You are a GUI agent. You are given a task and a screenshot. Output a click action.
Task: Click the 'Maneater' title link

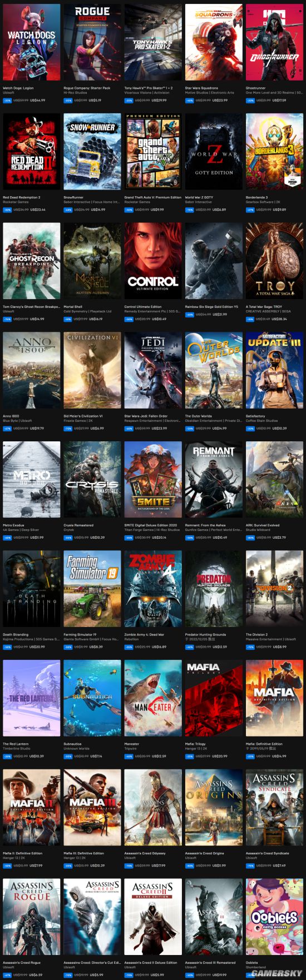132,744
